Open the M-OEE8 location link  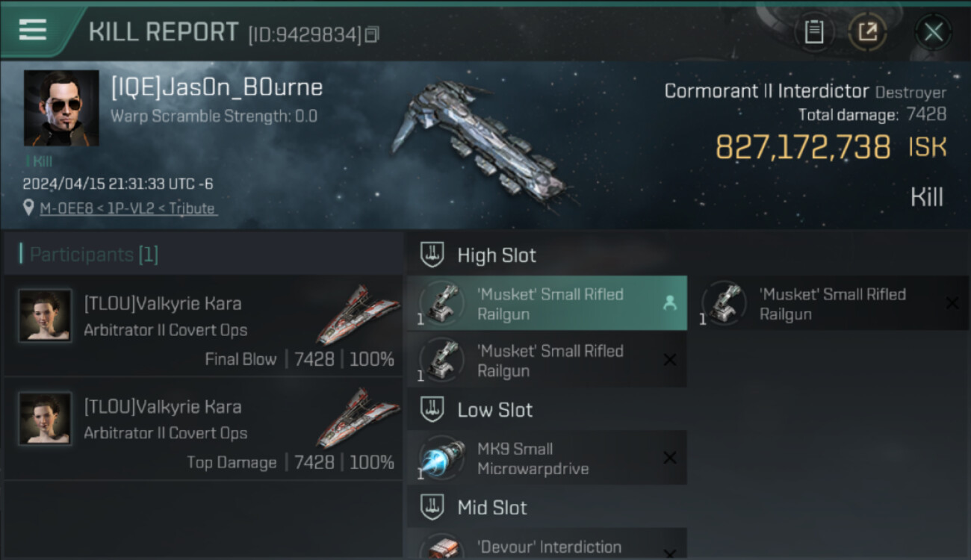click(128, 208)
